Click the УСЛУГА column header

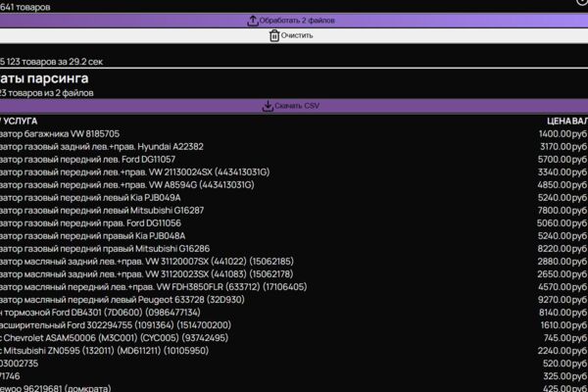21,122
